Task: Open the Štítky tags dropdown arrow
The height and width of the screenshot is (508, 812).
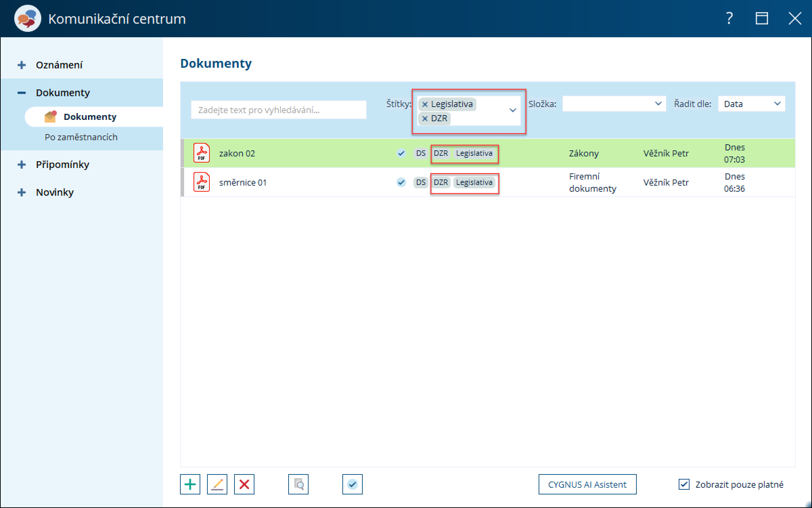Action: pyautogui.click(x=513, y=110)
